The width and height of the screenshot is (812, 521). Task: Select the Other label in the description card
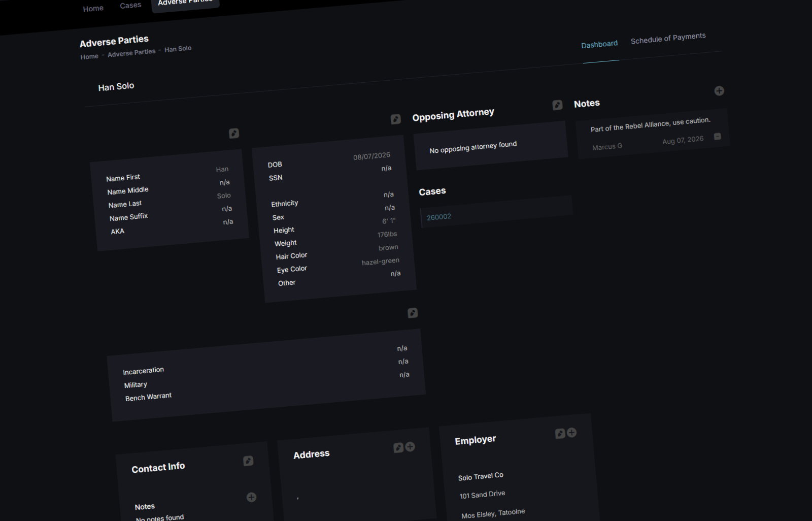[x=287, y=283]
